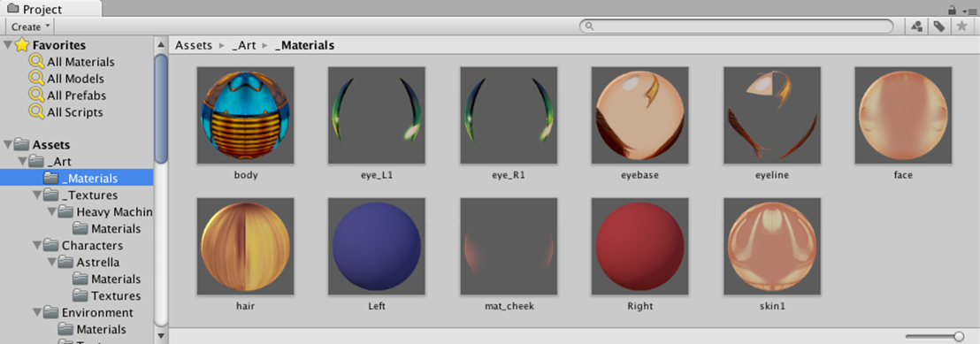The width and height of the screenshot is (980, 344).
Task: Select the blue Left material sphere
Action: (x=377, y=247)
